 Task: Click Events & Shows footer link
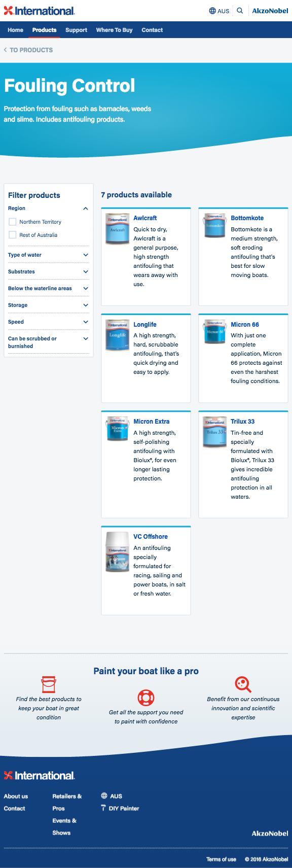[64, 826]
